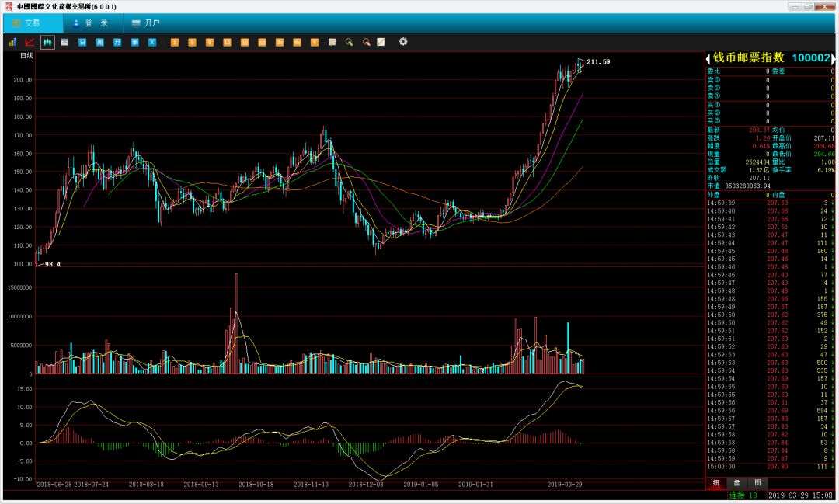Click the 2019-03-29 15:08 status clock

(800, 495)
